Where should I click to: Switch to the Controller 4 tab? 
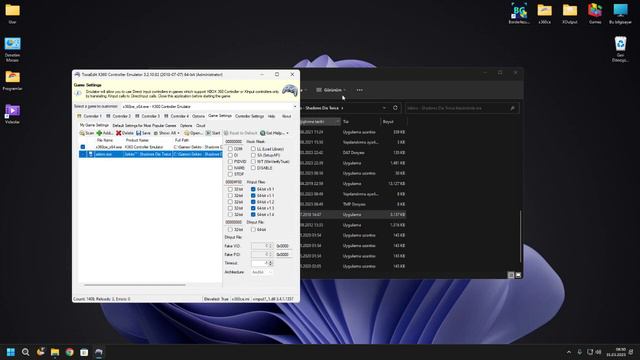click(x=176, y=116)
